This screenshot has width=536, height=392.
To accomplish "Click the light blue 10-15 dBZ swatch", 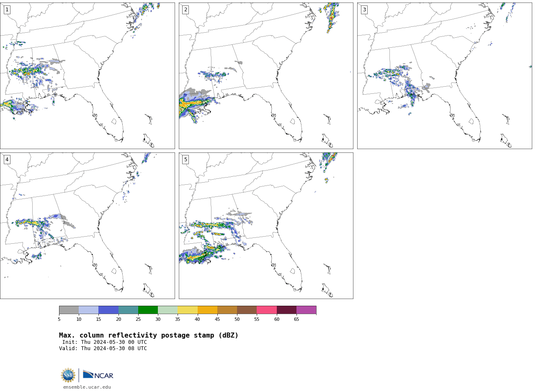I will coord(88,310).
